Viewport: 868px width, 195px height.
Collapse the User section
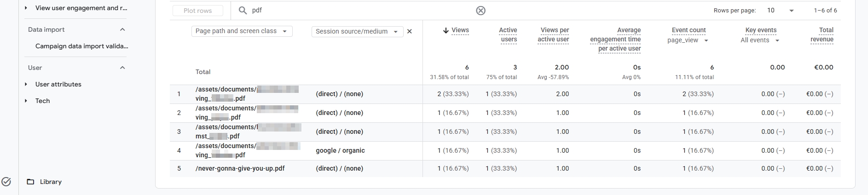(122, 68)
